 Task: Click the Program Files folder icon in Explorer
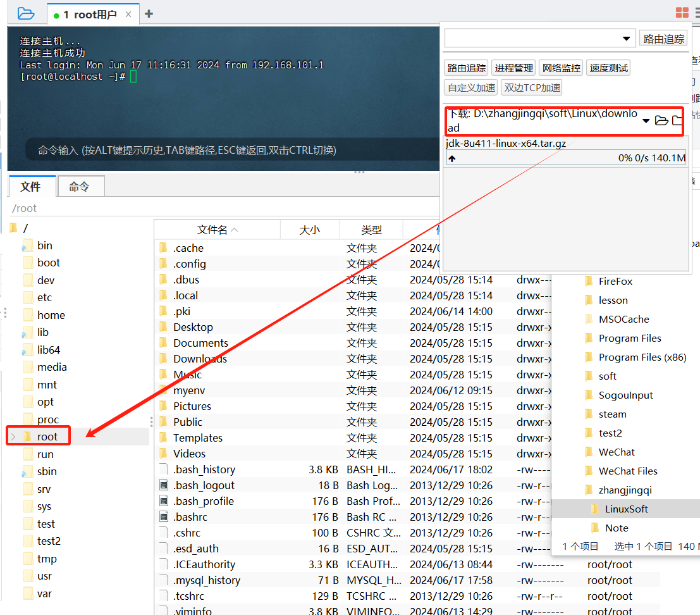pyautogui.click(x=589, y=338)
